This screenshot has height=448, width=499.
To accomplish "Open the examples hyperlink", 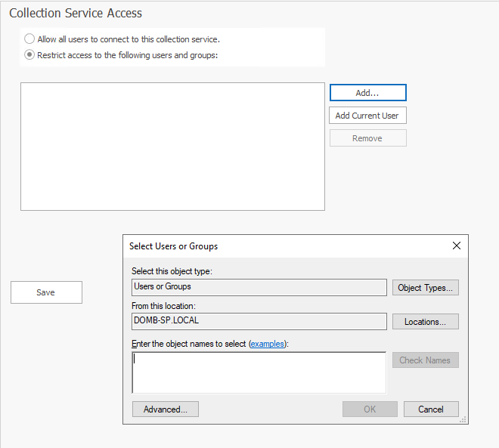I will point(268,344).
